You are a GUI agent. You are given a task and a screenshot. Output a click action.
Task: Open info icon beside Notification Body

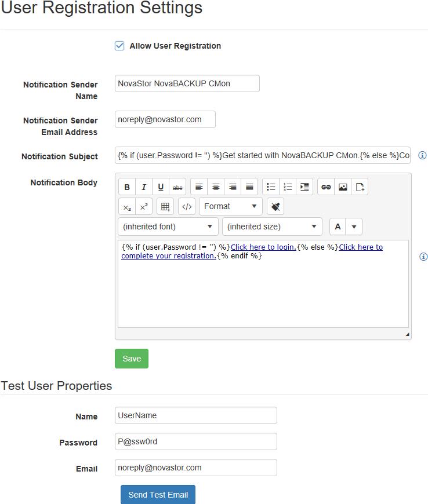[423, 257]
